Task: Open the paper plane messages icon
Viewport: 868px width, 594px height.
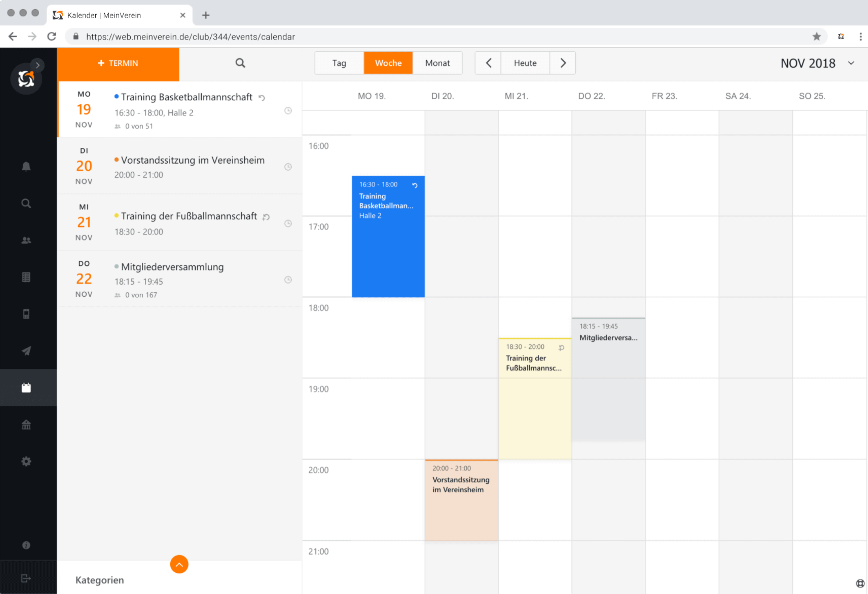Action: 26,351
